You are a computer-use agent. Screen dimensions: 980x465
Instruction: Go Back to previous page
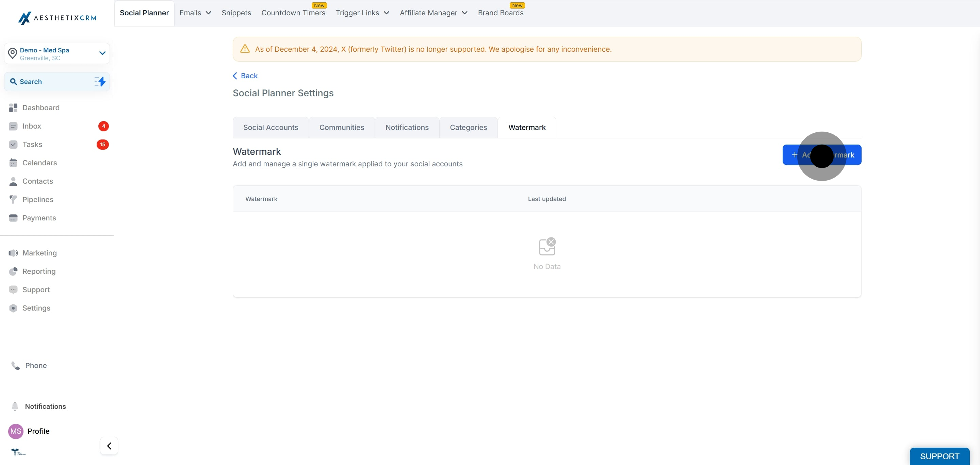(x=245, y=76)
